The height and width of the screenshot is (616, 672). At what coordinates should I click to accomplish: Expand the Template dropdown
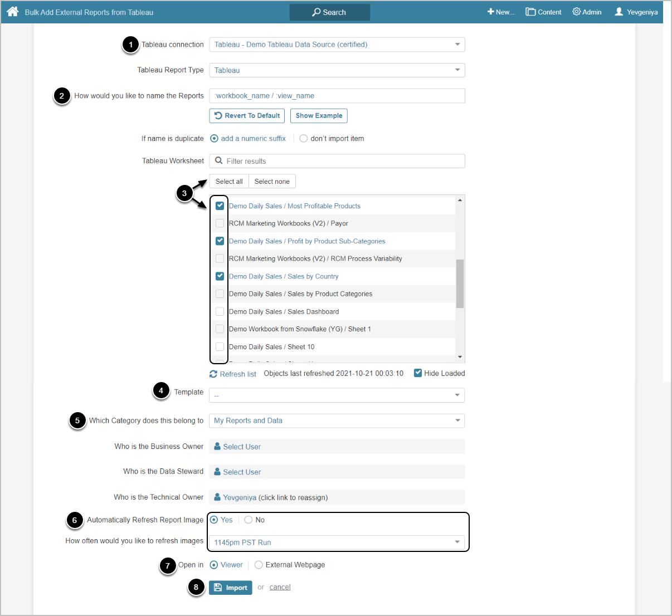337,395
